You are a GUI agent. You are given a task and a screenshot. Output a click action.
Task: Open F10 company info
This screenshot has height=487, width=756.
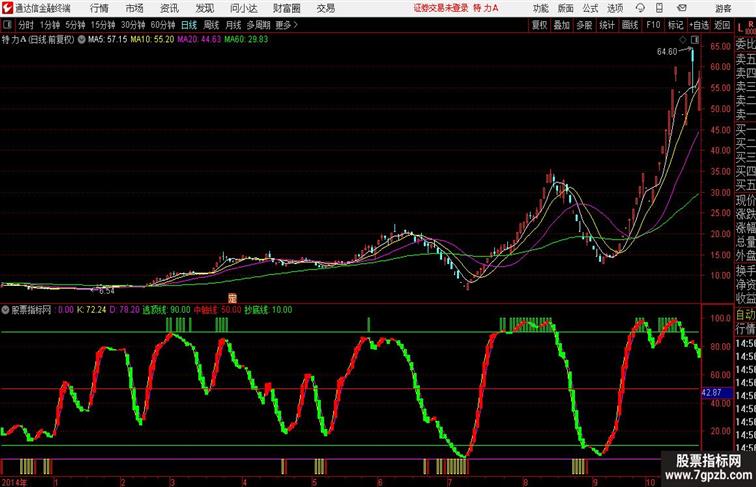coord(653,25)
